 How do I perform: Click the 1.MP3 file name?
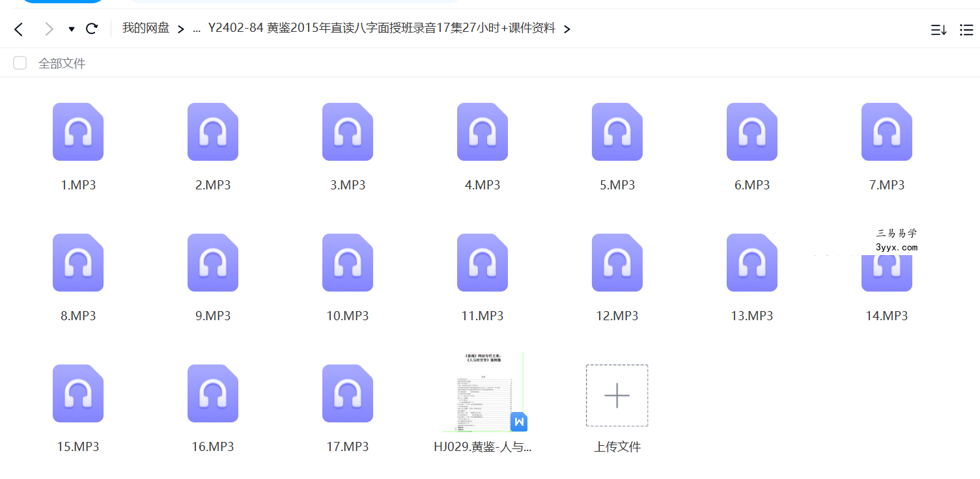click(x=78, y=185)
